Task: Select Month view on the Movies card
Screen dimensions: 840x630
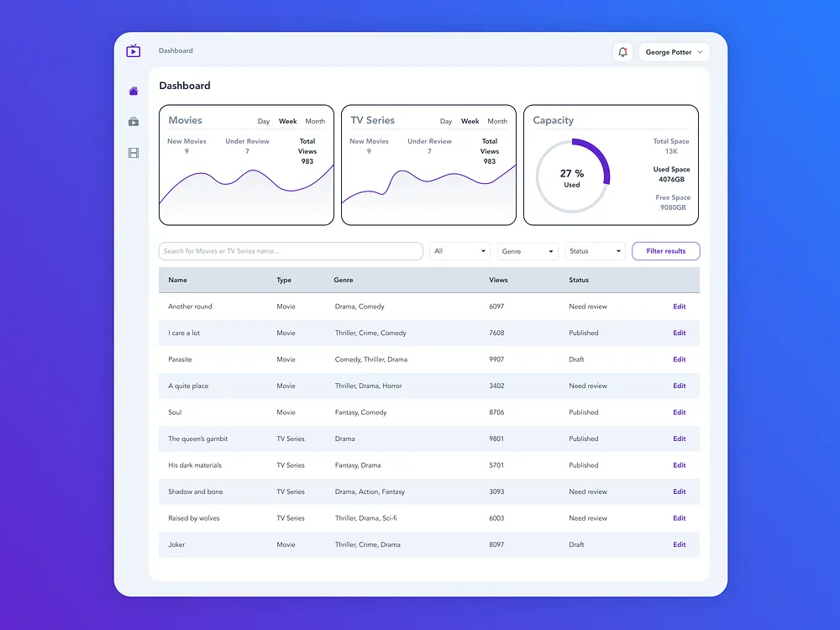Action: point(315,121)
